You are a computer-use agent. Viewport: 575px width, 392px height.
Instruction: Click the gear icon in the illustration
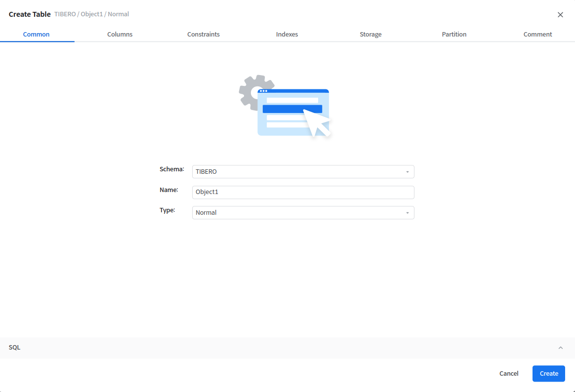[x=251, y=91]
